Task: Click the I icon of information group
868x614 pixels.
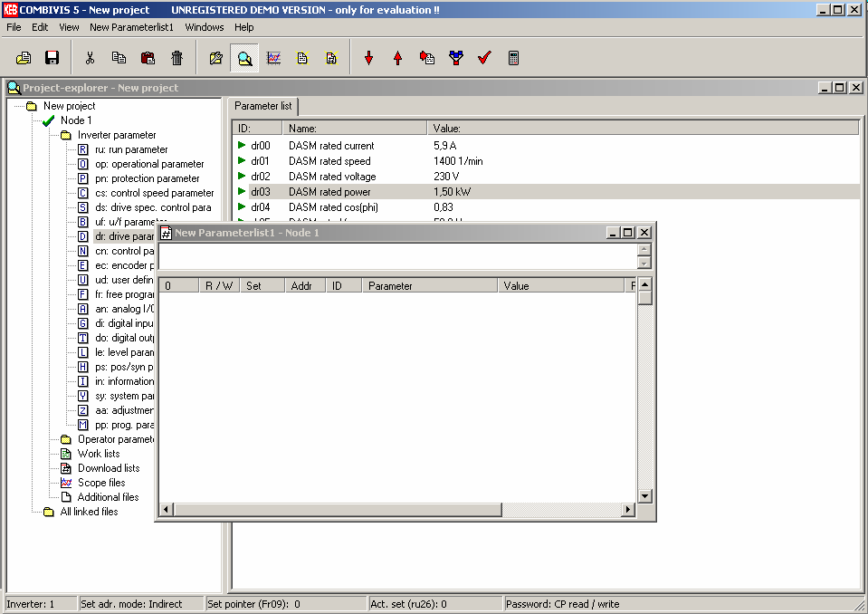Action: coord(82,381)
